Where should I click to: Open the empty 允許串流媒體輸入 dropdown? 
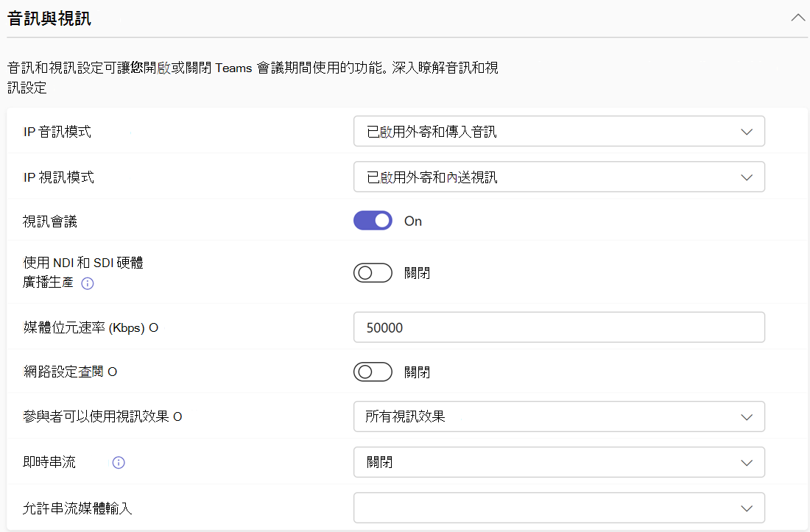[559, 508]
